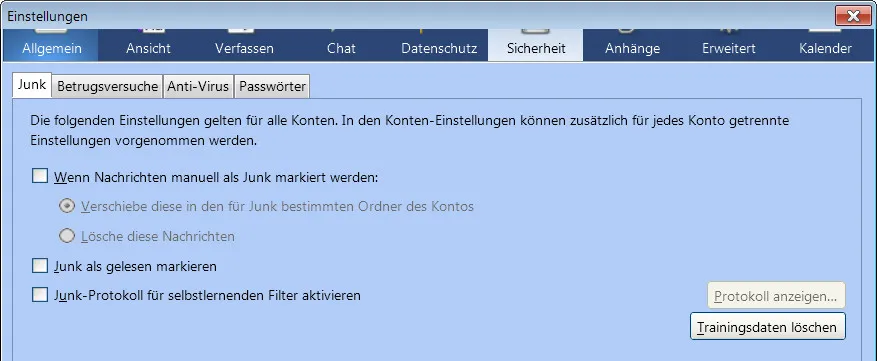This screenshot has height=361, width=877.
Task: Click the 'Protokoll anzeigen...' button
Action: coord(776,296)
